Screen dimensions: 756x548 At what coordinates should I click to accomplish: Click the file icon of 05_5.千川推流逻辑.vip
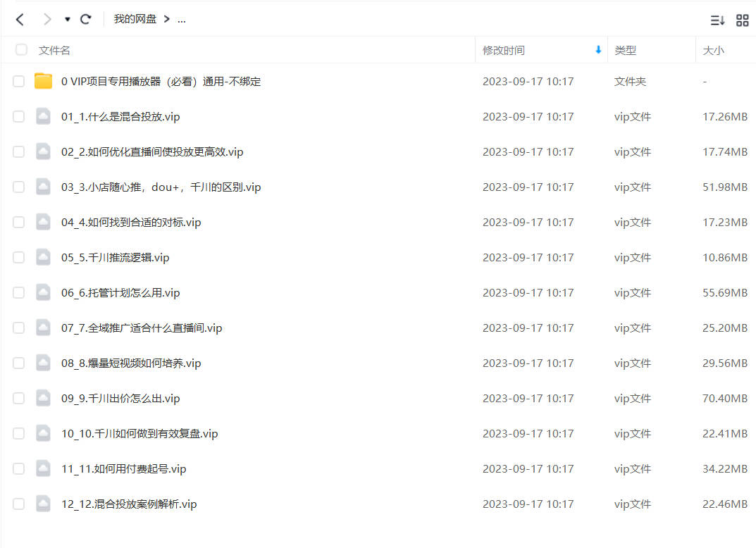pos(44,257)
